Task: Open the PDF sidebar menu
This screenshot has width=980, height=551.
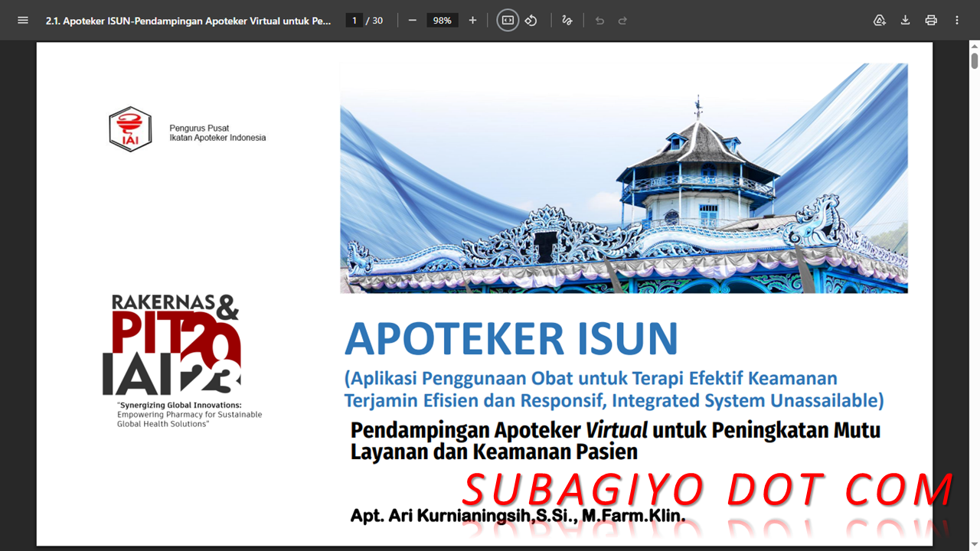Action: point(23,21)
